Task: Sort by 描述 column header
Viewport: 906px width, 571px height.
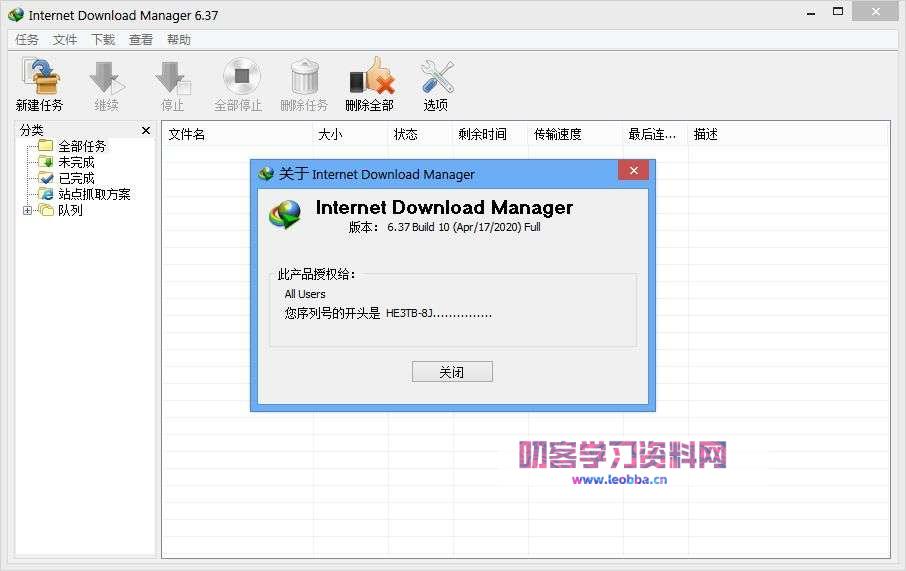Action: coord(706,135)
